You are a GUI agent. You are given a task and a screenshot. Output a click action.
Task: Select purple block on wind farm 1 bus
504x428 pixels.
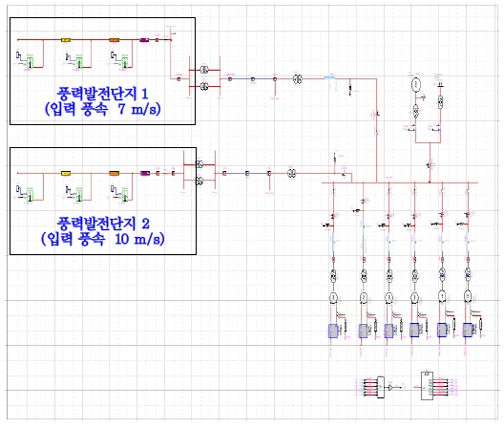pyautogui.click(x=144, y=40)
